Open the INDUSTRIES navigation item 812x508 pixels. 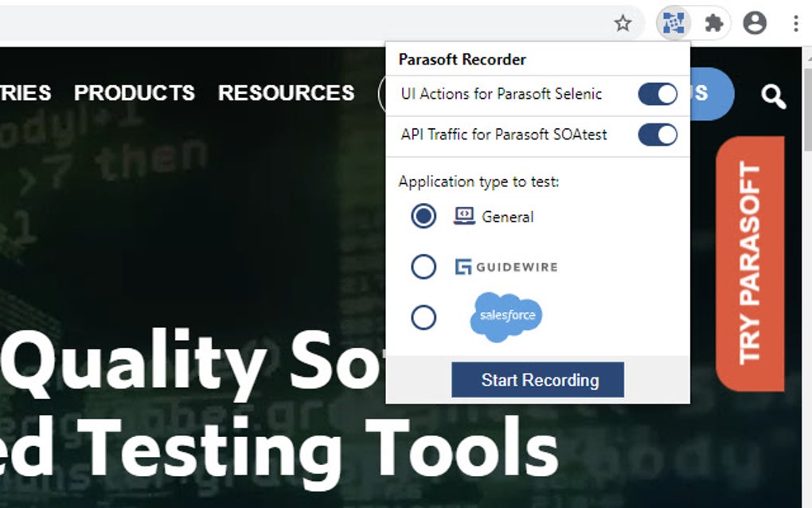(x=25, y=93)
